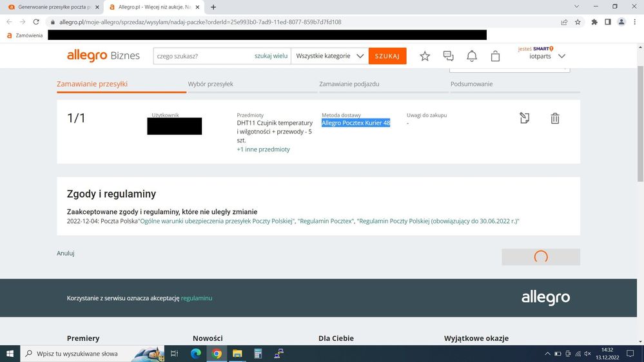The image size is (644, 362).
Task: Open the Chrome tab search chevron
Action: [x=577, y=6]
